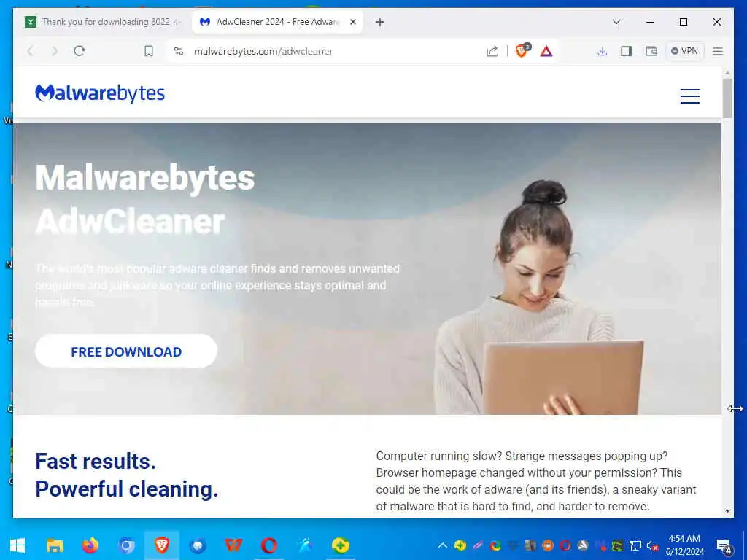
Task: Click the taskbar clock and date
Action: pos(684,545)
